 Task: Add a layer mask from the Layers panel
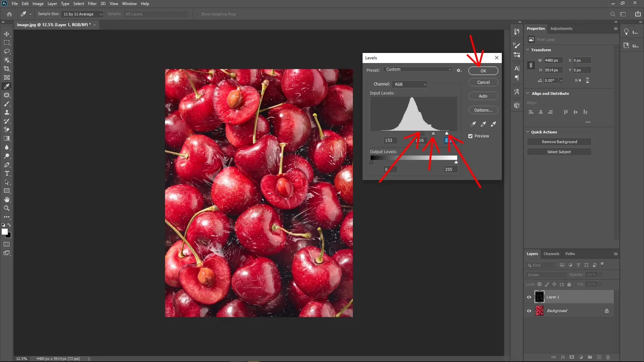pyautogui.click(x=571, y=357)
